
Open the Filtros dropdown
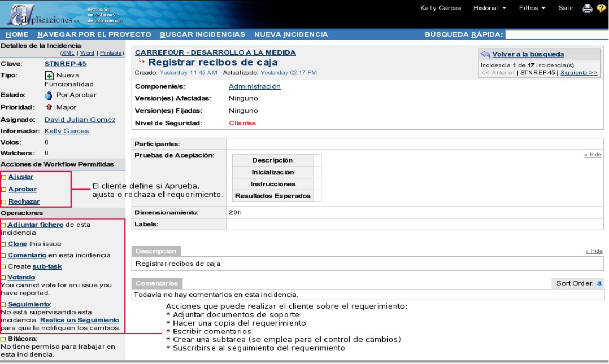point(532,8)
